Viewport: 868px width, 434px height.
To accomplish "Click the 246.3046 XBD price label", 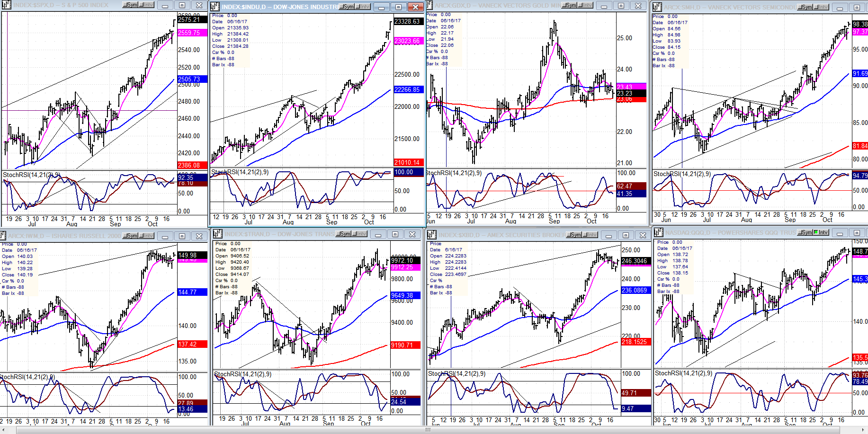I will click(x=636, y=261).
